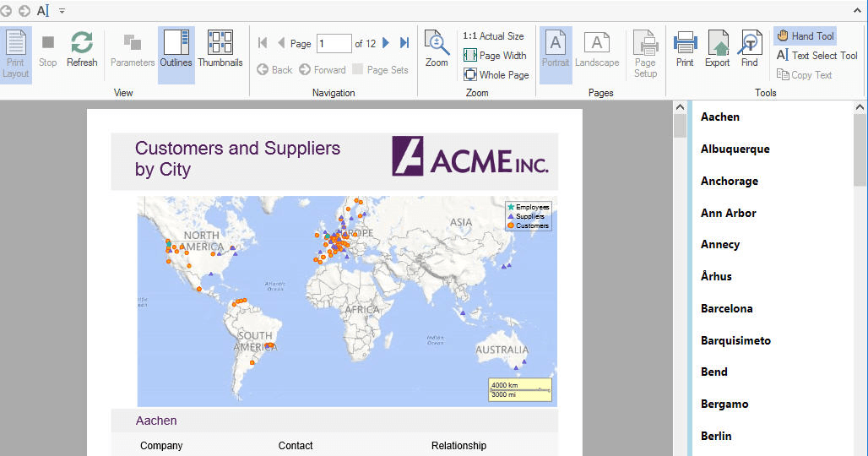Click the current page number field
This screenshot has height=456, width=868.
(x=334, y=44)
